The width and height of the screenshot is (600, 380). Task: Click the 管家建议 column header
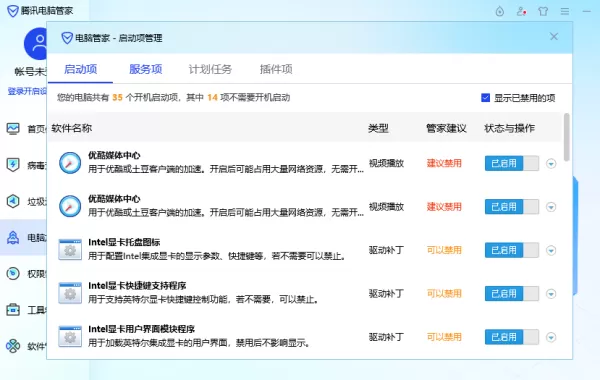(446, 128)
